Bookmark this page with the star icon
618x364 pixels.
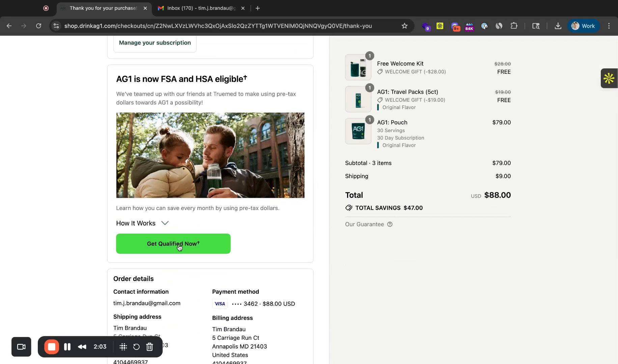pyautogui.click(x=404, y=26)
